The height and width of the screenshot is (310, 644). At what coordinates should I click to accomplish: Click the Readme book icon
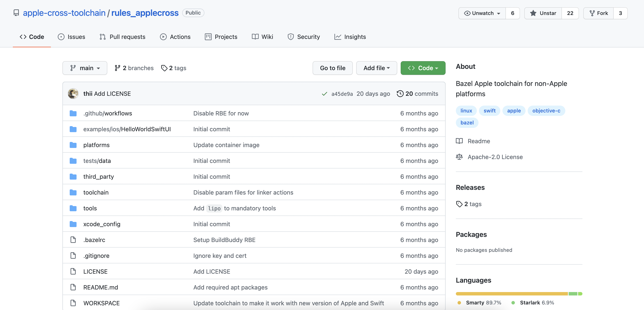[459, 141]
